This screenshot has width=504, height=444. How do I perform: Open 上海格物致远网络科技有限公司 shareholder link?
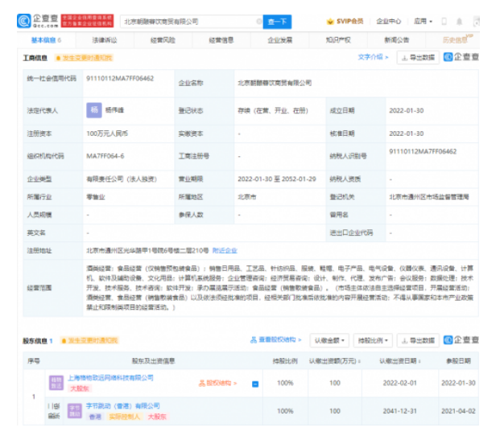(110, 378)
